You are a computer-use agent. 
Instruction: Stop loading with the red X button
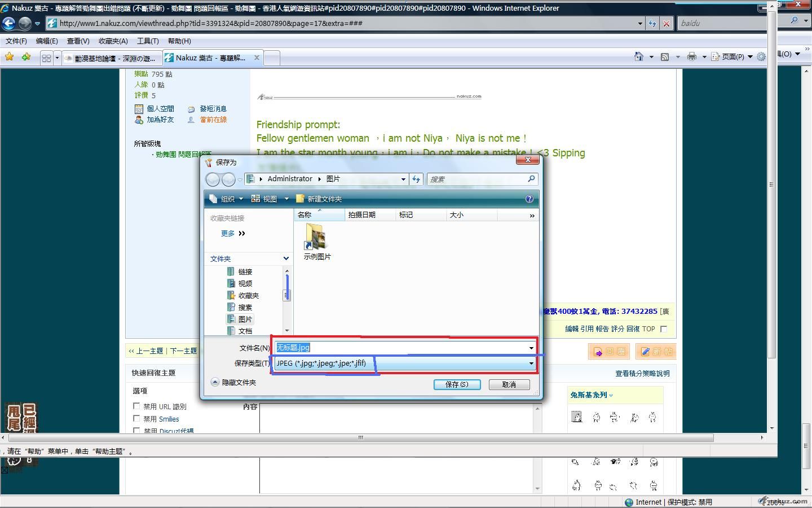click(x=667, y=23)
